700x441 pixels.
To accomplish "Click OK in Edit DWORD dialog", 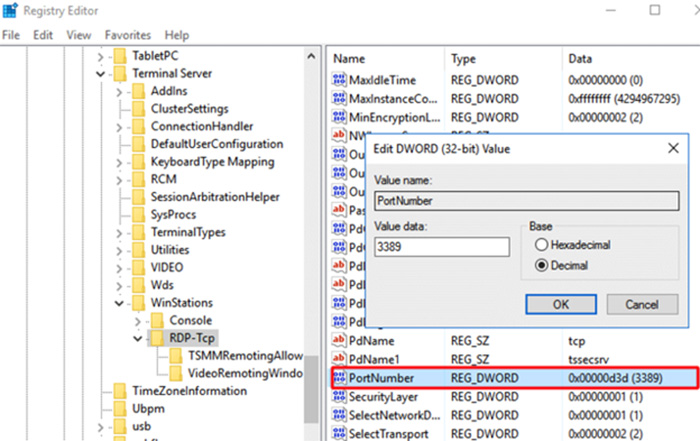I will click(561, 304).
